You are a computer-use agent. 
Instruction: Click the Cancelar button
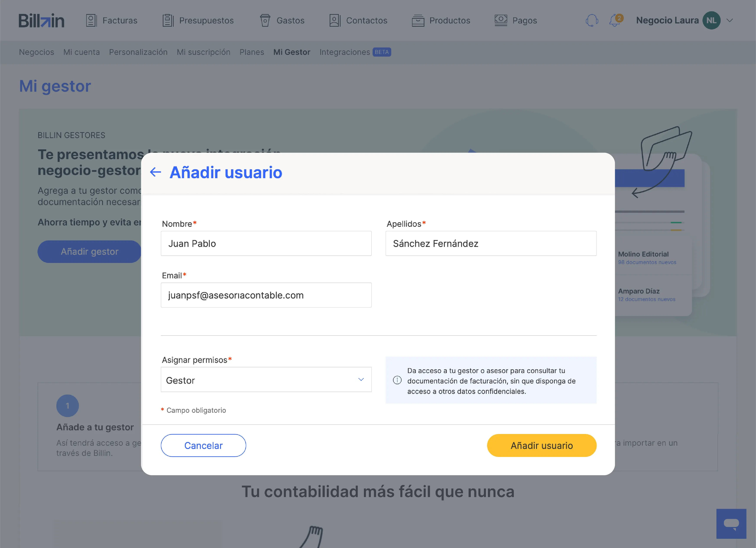(203, 445)
